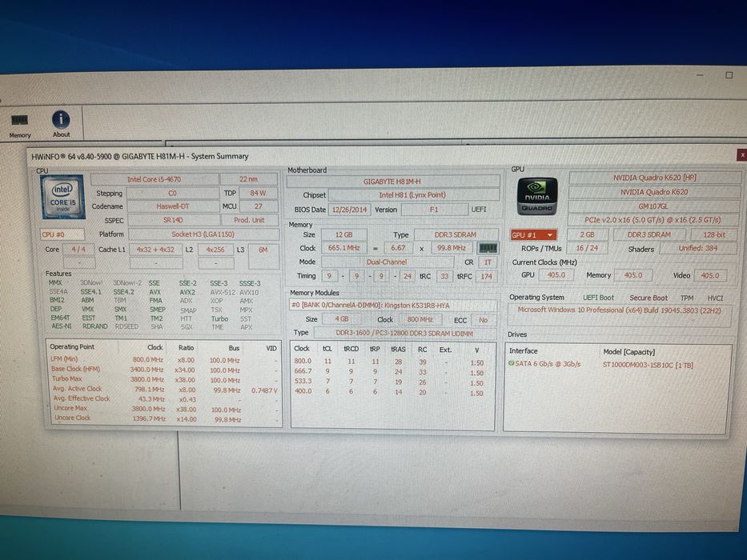Open the About info icon
The image size is (747, 560).
click(61, 124)
